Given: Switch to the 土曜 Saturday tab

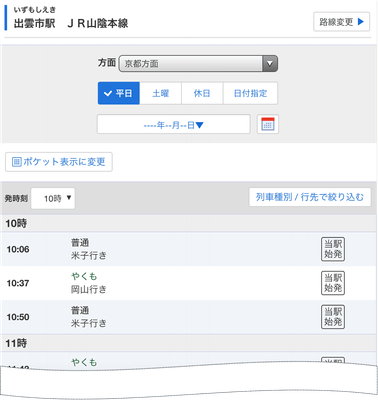Looking at the screenshot, I should click(161, 93).
